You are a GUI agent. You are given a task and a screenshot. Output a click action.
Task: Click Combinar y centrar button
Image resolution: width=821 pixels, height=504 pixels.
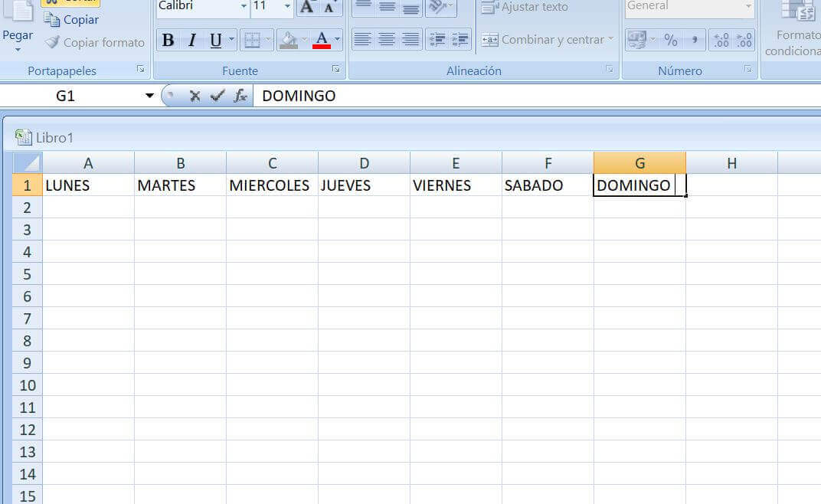(x=542, y=40)
